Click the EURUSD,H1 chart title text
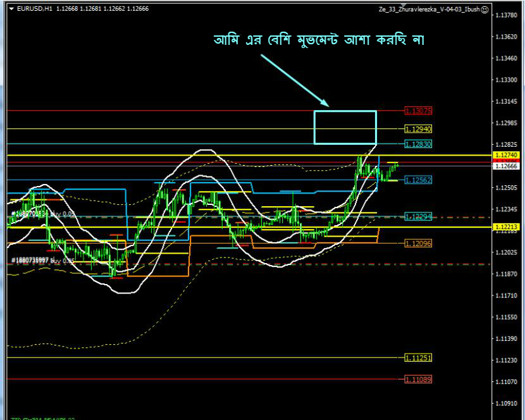Image resolution: width=525 pixels, height=420 pixels. tap(35, 9)
